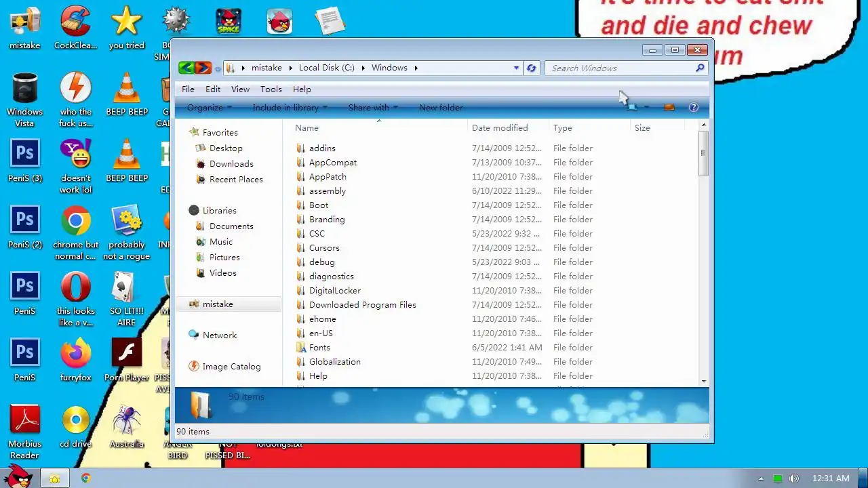Open the File menu
The width and height of the screenshot is (868, 488).
(188, 89)
